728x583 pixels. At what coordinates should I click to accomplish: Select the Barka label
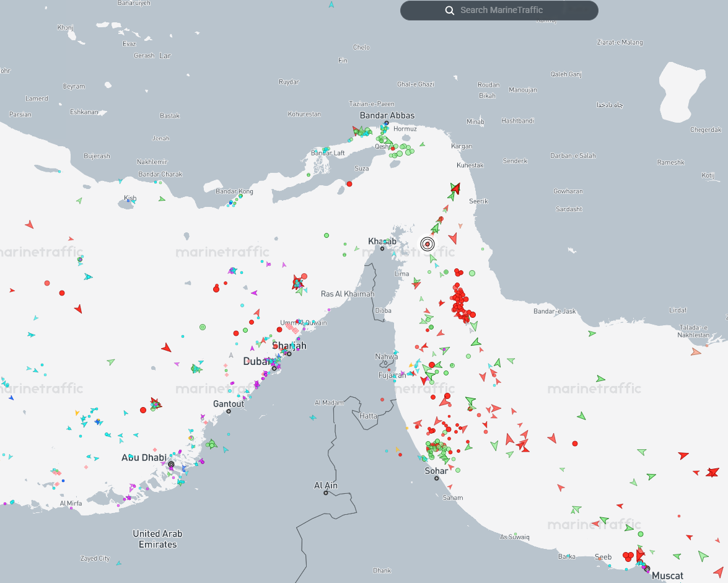coord(566,556)
